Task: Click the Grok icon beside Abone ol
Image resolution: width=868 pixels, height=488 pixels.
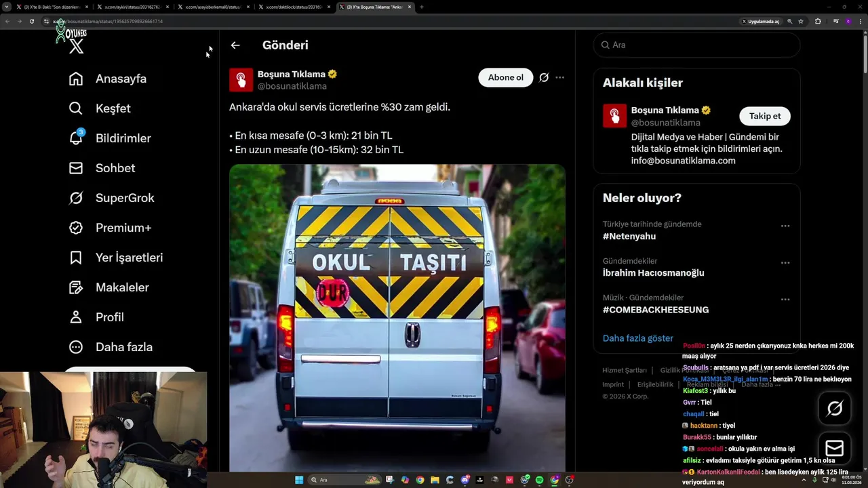Action: [544, 77]
